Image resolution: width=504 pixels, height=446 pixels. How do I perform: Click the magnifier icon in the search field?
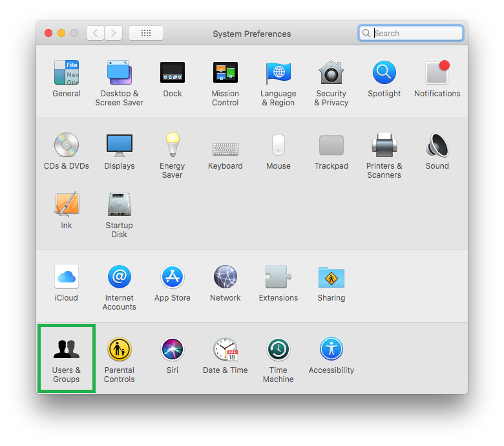click(366, 33)
